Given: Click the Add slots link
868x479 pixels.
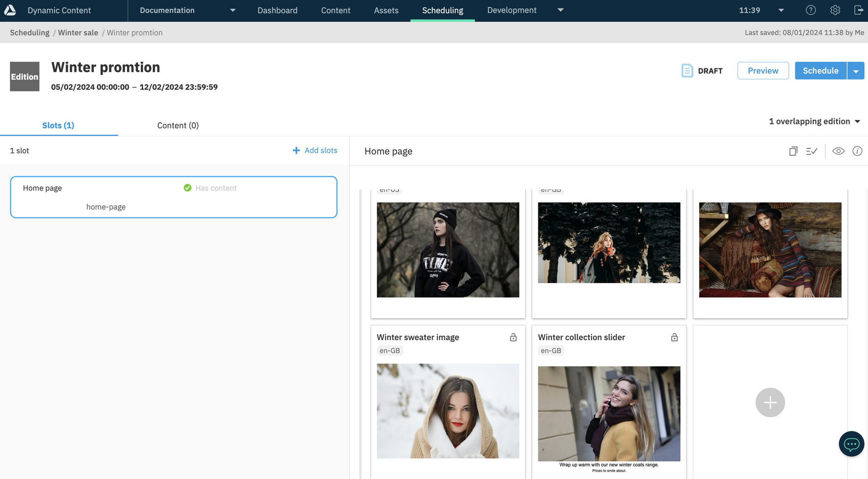Looking at the screenshot, I should tap(321, 151).
